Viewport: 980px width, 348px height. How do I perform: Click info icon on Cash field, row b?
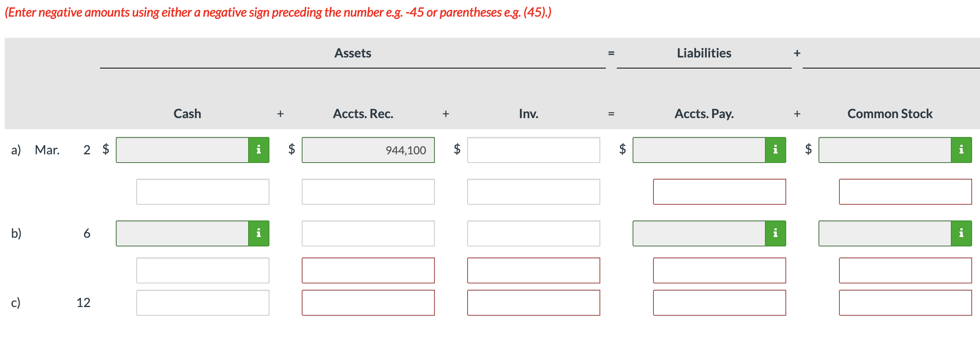(259, 233)
